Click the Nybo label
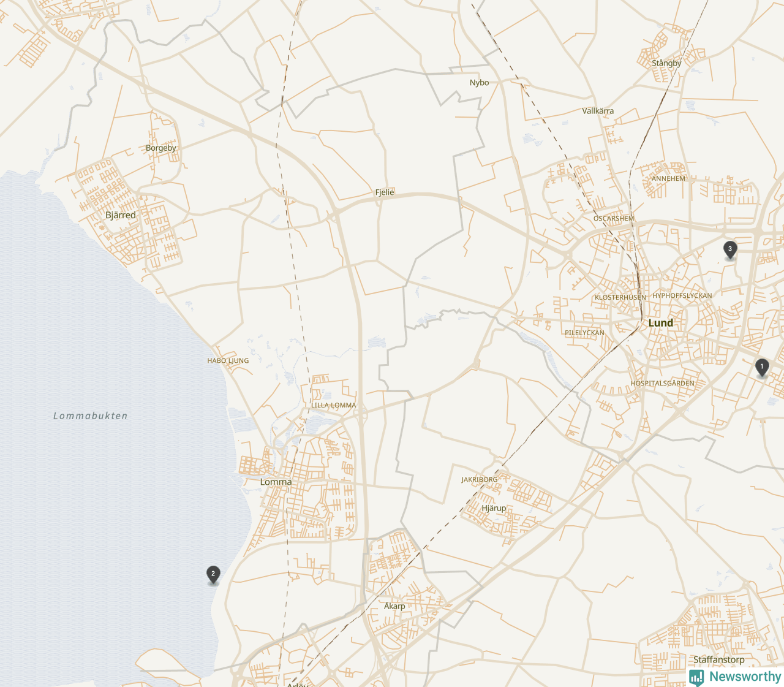This screenshot has width=784, height=687. [480, 83]
